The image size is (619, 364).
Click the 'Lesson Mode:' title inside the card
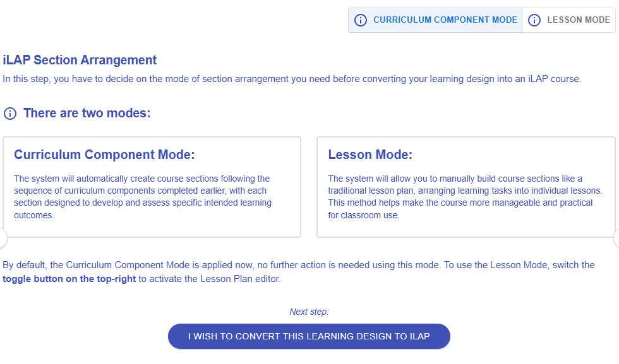point(370,155)
